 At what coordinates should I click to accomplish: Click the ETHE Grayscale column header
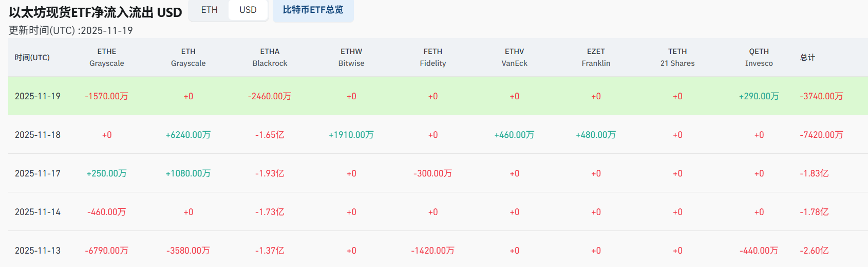tap(107, 57)
